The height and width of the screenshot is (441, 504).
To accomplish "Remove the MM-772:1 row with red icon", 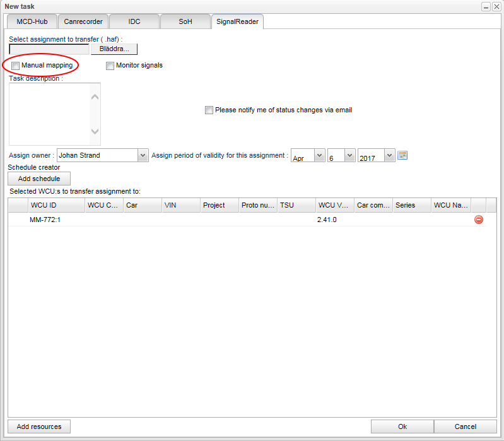I will pyautogui.click(x=479, y=220).
